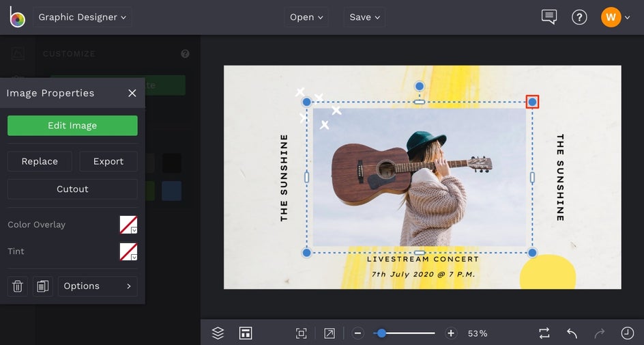This screenshot has height=345, width=644.
Task: Click the top-middle edge handle
Action: [x=420, y=102]
